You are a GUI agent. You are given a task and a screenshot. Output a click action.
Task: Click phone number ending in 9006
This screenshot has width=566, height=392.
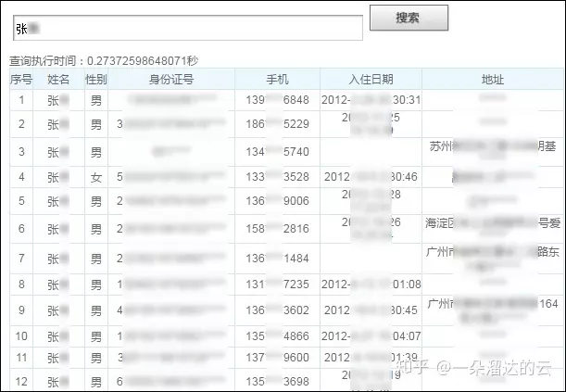click(x=277, y=201)
